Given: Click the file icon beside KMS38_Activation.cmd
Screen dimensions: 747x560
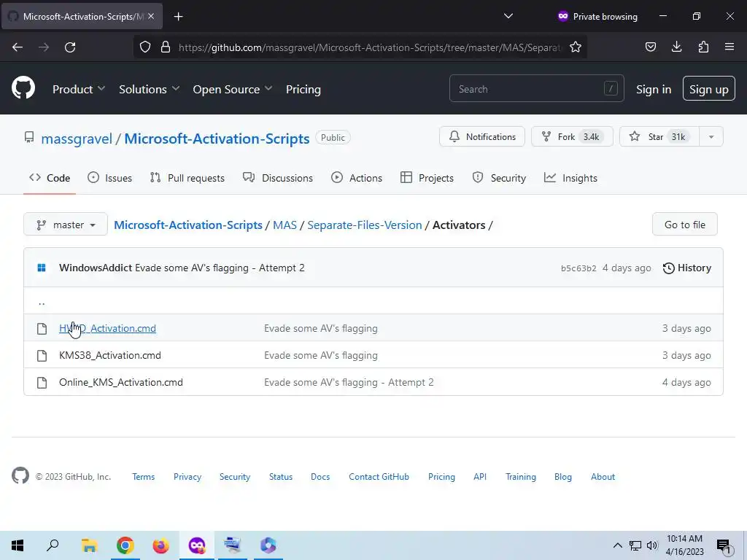Looking at the screenshot, I should [42, 356].
